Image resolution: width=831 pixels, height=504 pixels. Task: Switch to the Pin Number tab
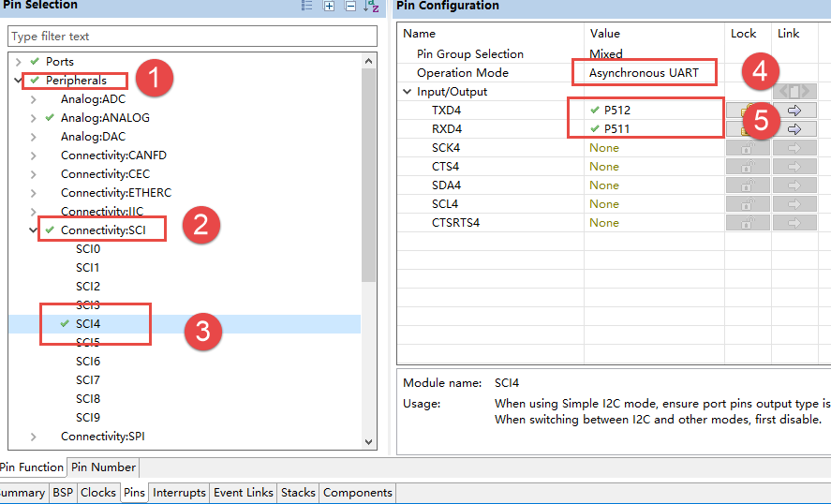[x=103, y=467]
